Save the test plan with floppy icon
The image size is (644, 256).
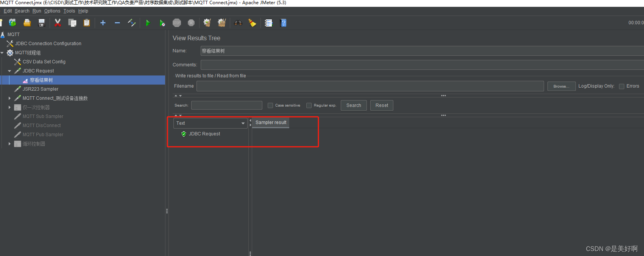coord(42,23)
